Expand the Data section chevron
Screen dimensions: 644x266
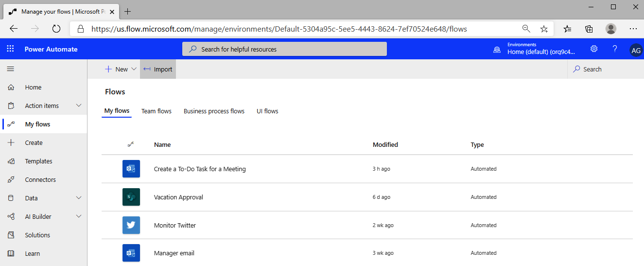pos(79,198)
